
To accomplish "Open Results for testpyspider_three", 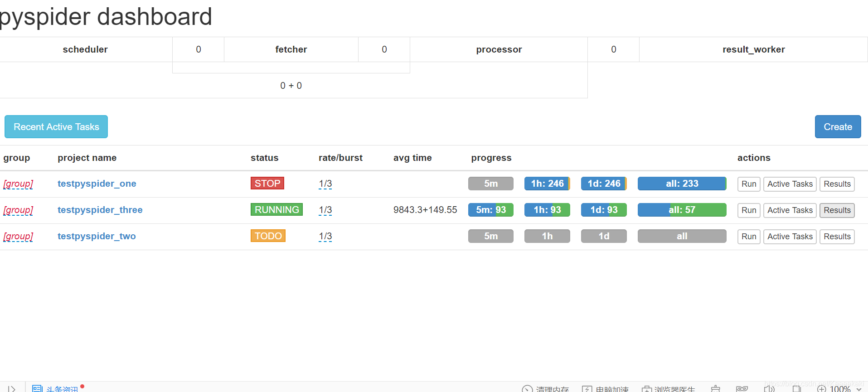I will pyautogui.click(x=837, y=210).
